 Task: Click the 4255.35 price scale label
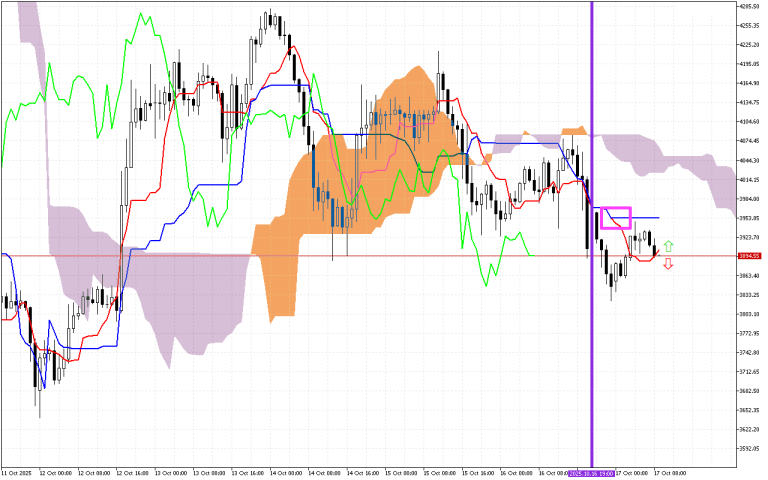(749, 25)
